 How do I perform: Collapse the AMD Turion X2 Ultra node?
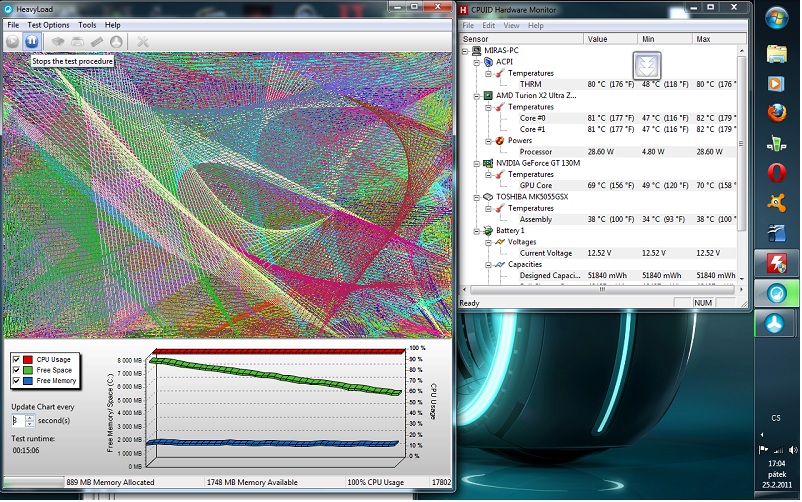click(x=477, y=95)
